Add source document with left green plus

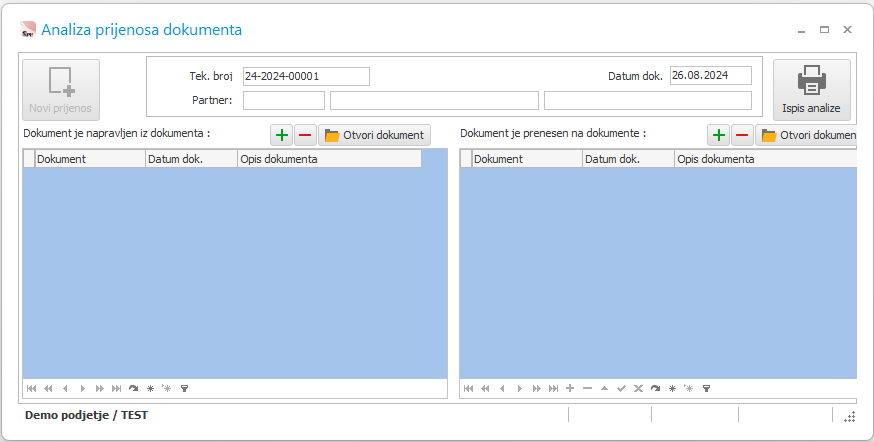click(282, 135)
